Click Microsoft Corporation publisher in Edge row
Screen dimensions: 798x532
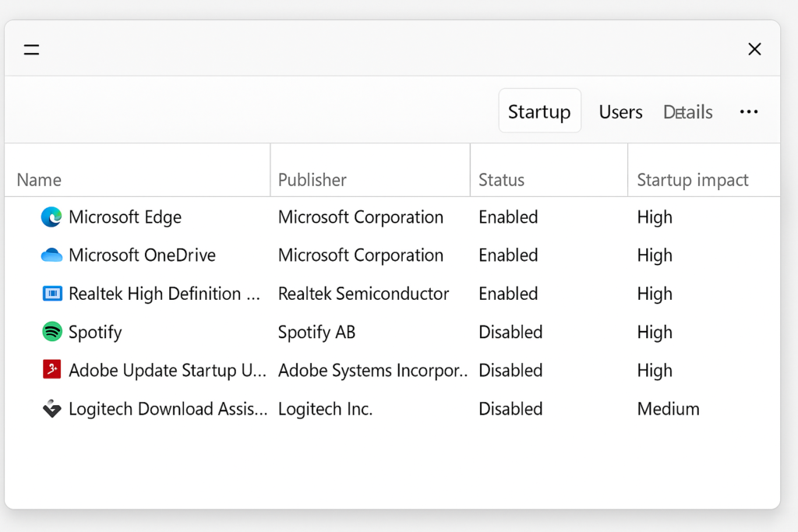[x=360, y=217]
